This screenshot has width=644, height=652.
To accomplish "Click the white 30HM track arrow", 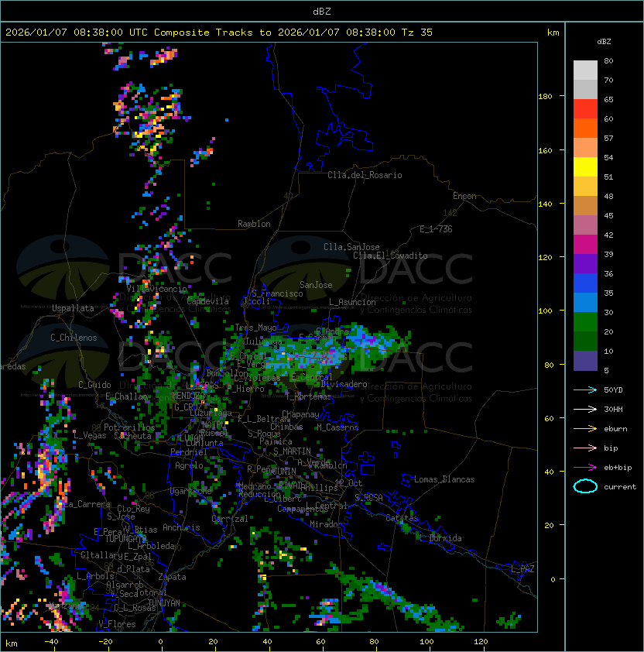I will tap(585, 409).
